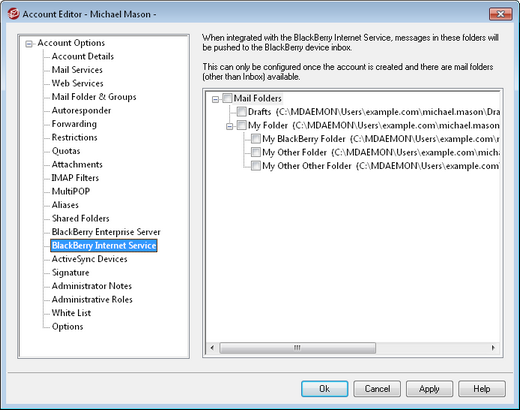The image size is (520, 410).
Task: Check the Mail Folders checkbox
Action: pyautogui.click(x=227, y=98)
